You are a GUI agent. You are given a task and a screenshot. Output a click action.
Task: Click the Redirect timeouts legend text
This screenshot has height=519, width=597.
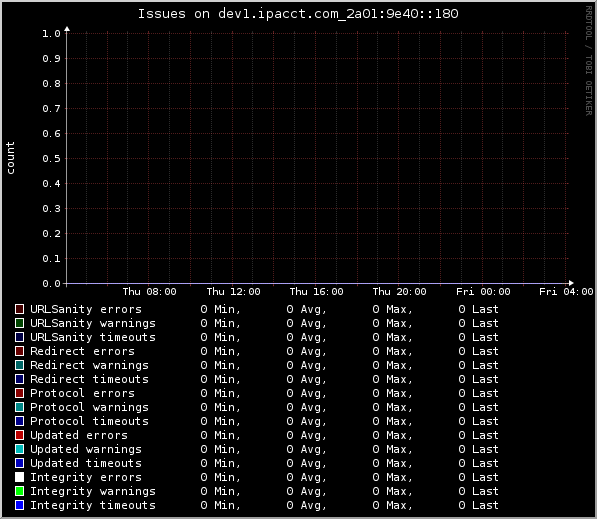[x=89, y=379]
